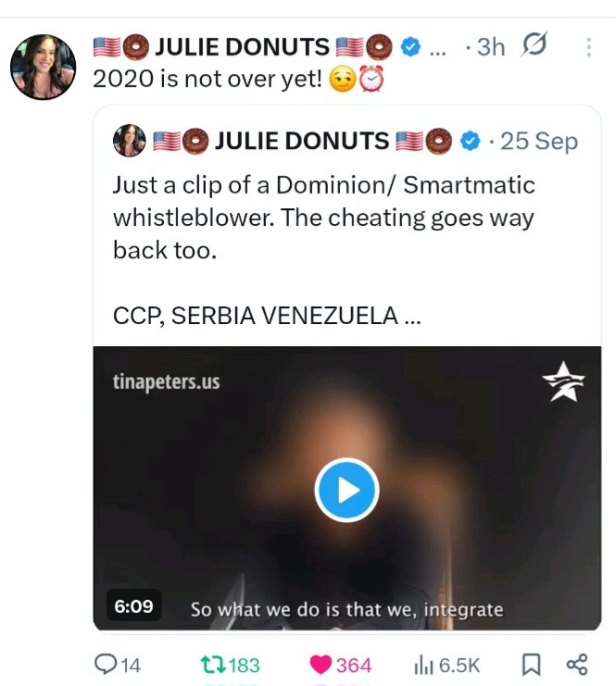616x686 pixels.
Task: Open the view count analytics icon
Action: [422, 664]
